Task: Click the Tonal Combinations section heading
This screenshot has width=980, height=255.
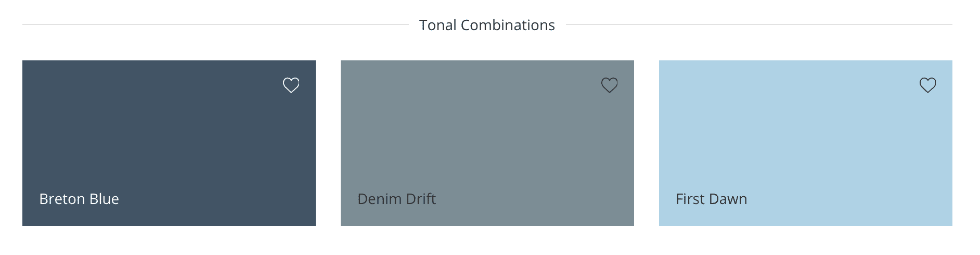Action: click(x=487, y=25)
